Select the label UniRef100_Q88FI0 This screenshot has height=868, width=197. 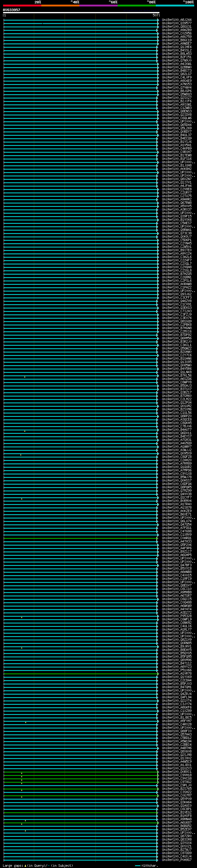177,731
